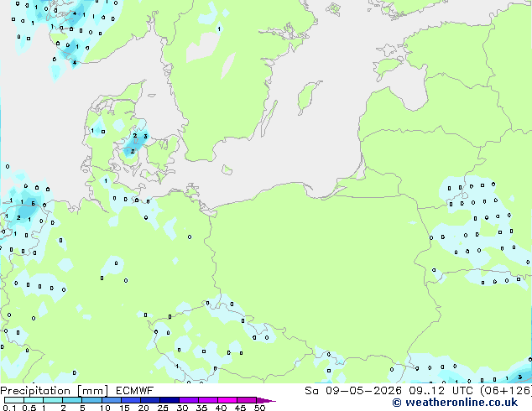This screenshot has height=411, width=532.
Task: Click the 0.5–1 mm legend color swatch
Action: pyautogui.click(x=34, y=400)
